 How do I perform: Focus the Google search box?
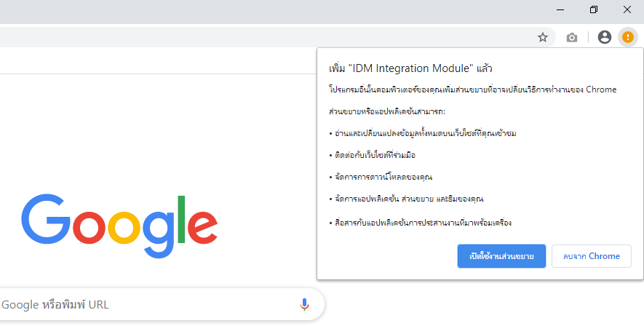[146, 304]
